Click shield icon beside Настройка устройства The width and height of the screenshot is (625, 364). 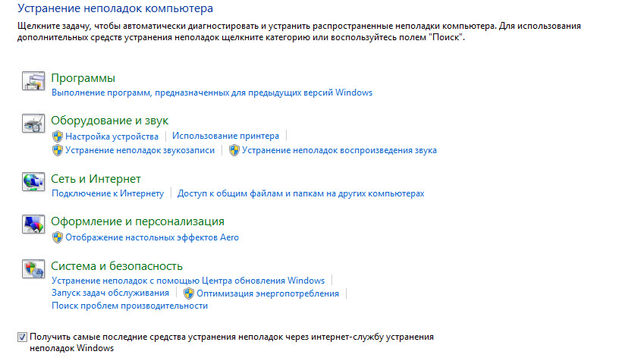click(x=58, y=136)
